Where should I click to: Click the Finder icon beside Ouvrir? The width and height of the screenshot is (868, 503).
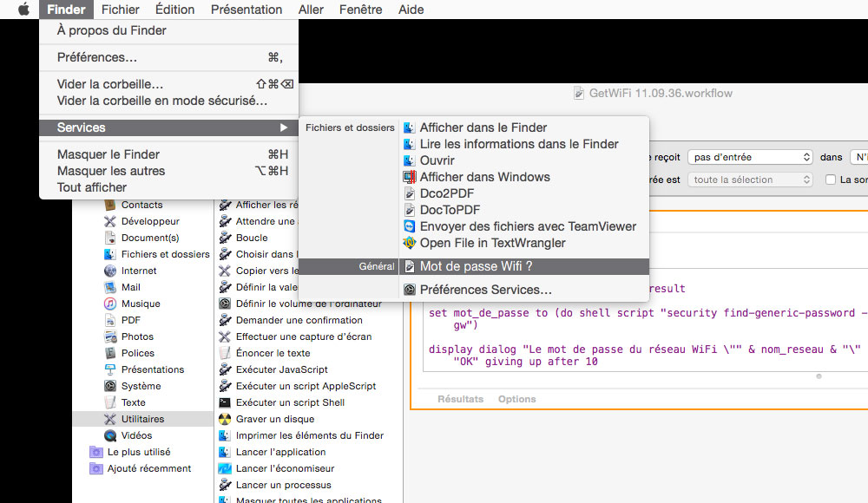click(x=409, y=161)
